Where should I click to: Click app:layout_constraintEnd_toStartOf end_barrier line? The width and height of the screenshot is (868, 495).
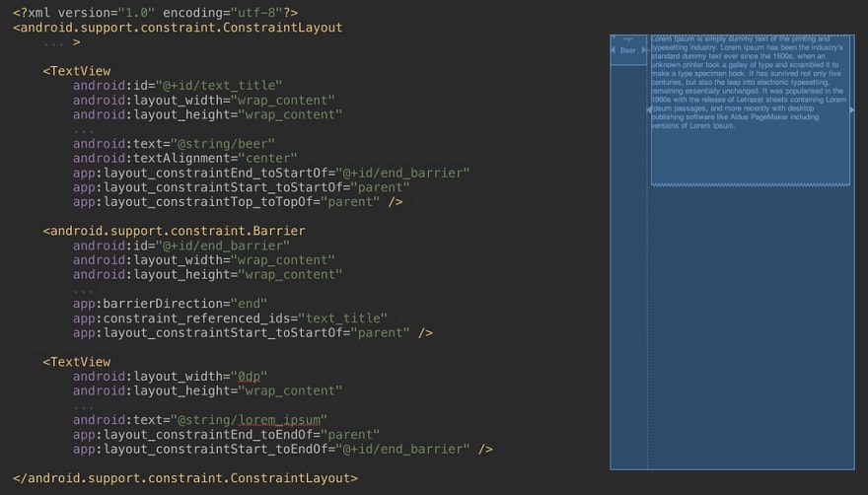point(271,173)
